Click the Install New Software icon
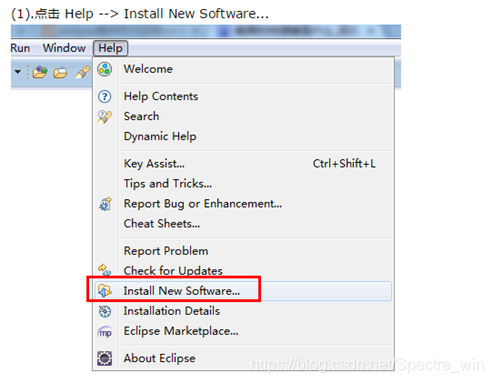The height and width of the screenshot is (383, 493). tap(105, 291)
